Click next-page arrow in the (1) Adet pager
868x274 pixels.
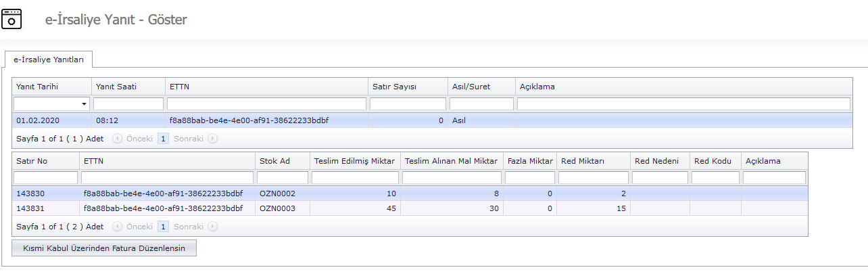pos(213,138)
